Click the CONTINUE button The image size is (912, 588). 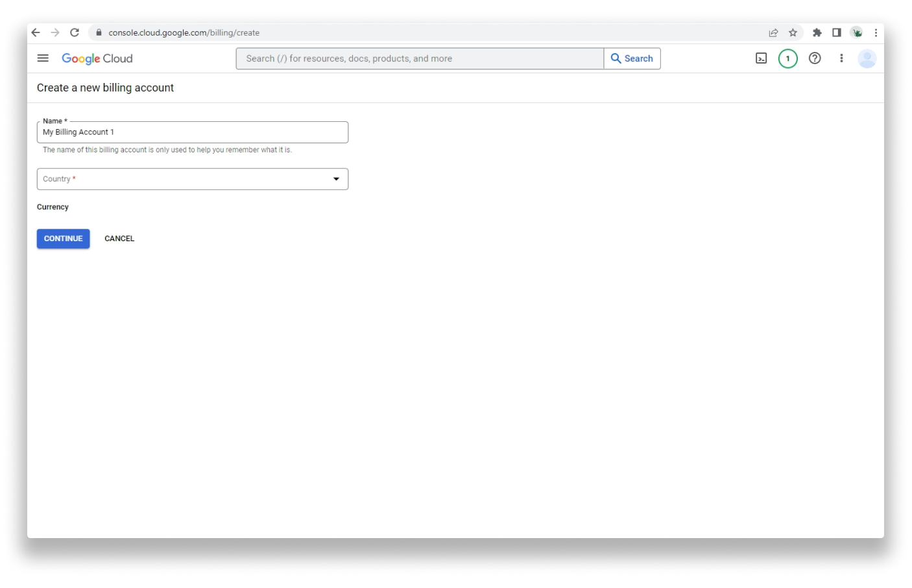63,239
